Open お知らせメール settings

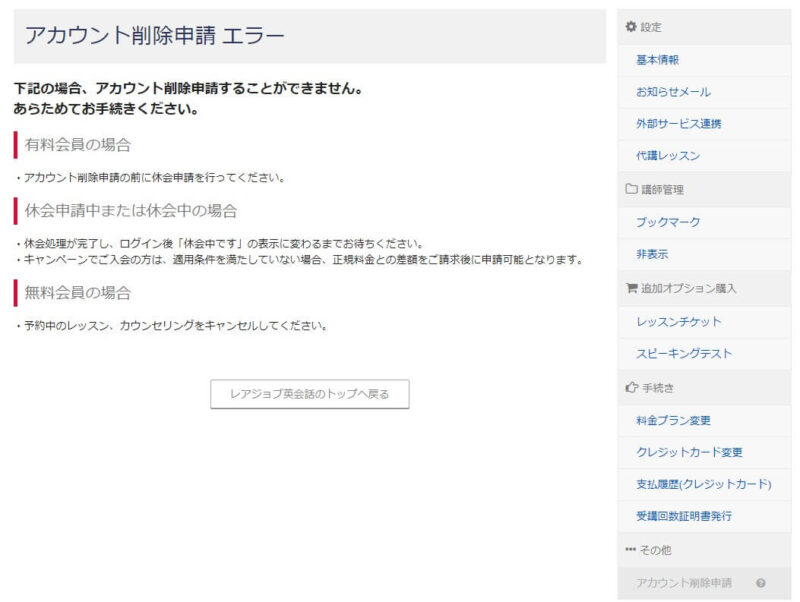[x=704, y=92]
